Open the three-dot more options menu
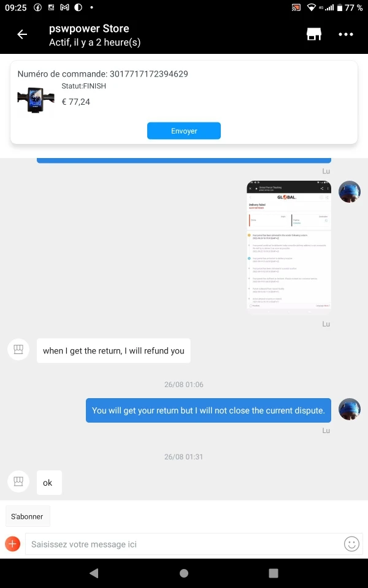The height and width of the screenshot is (588, 368). 345,34
